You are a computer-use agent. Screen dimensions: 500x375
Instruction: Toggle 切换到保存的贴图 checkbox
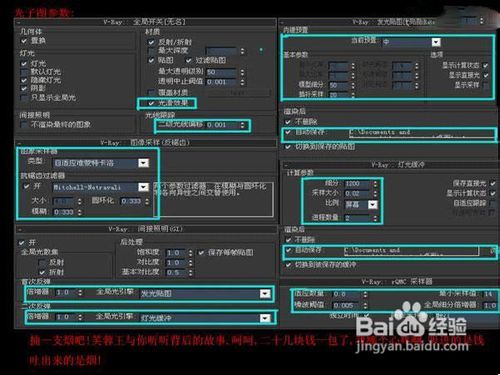(288, 147)
